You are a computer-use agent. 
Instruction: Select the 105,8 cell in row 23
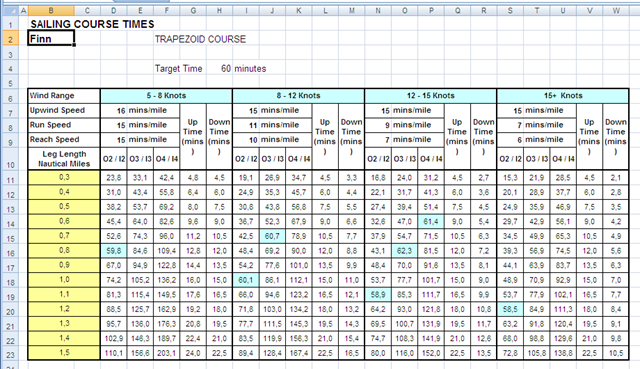pos(536,353)
